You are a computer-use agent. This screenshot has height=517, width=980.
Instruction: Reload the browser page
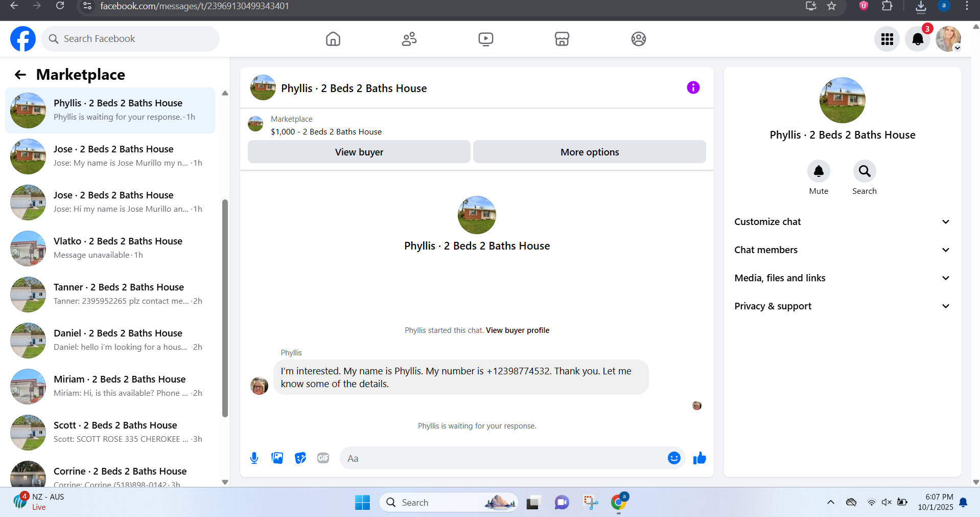pos(60,6)
